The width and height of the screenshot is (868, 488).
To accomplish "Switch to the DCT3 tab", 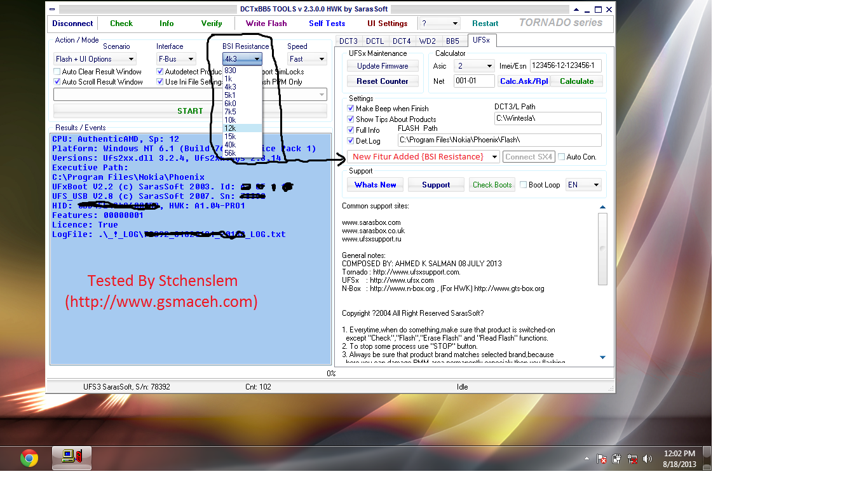I will click(349, 41).
